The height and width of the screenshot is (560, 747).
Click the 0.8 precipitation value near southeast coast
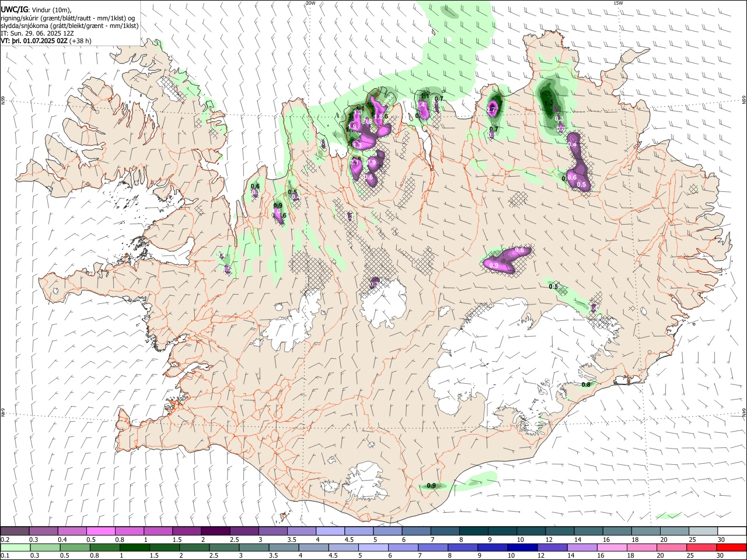[x=586, y=384]
